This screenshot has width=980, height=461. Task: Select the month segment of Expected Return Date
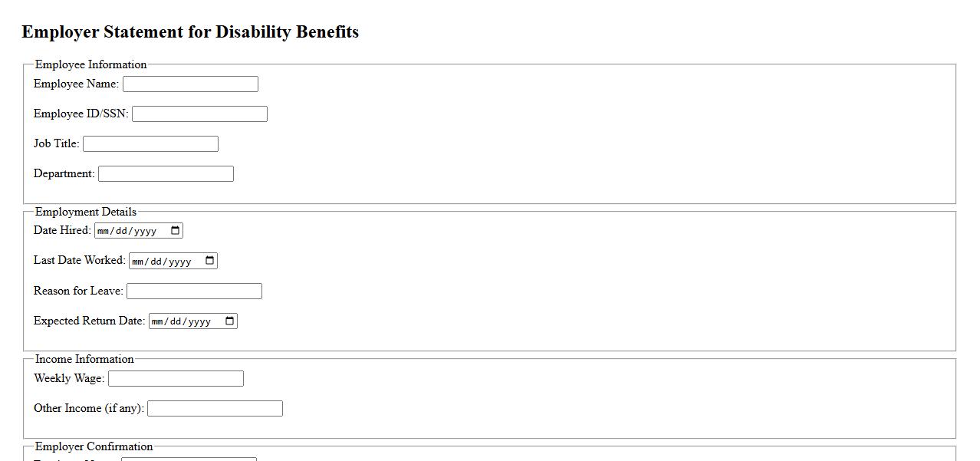point(158,321)
